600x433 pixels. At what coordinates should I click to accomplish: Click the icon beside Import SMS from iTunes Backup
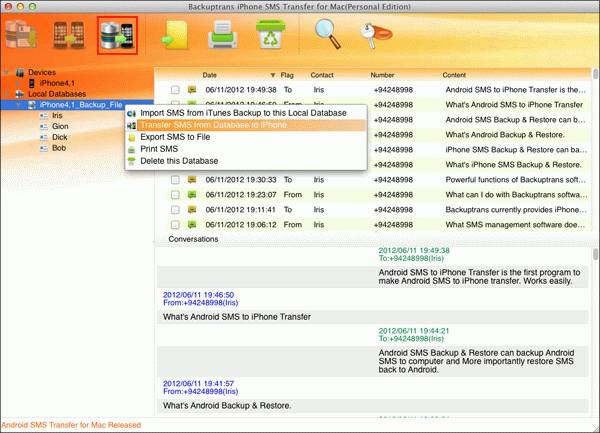point(131,113)
